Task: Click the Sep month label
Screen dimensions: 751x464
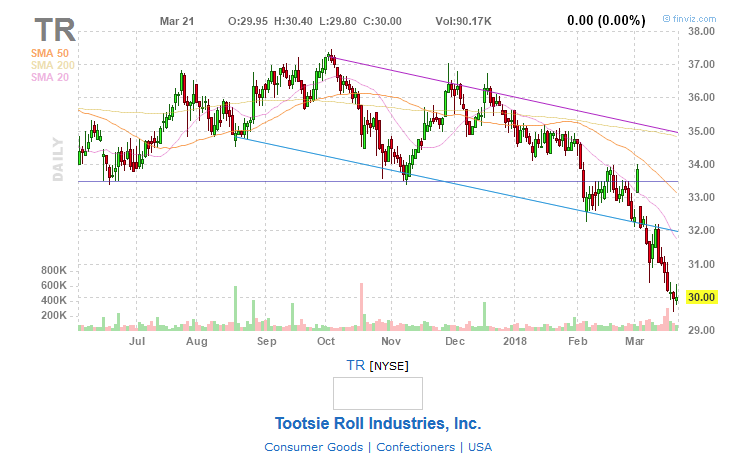Action: pos(266,341)
